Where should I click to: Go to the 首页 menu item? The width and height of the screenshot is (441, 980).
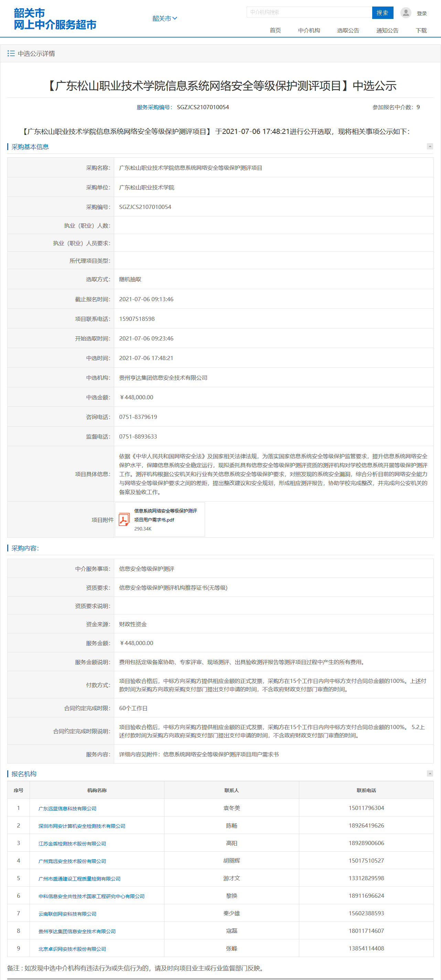(x=275, y=30)
